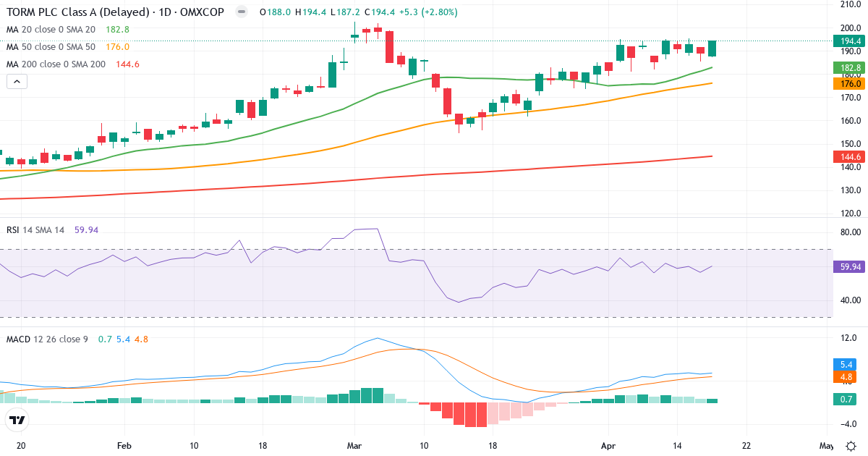Screen dimensions: 868x456
Task: Click Mar on the time axis
Action: click(355, 447)
